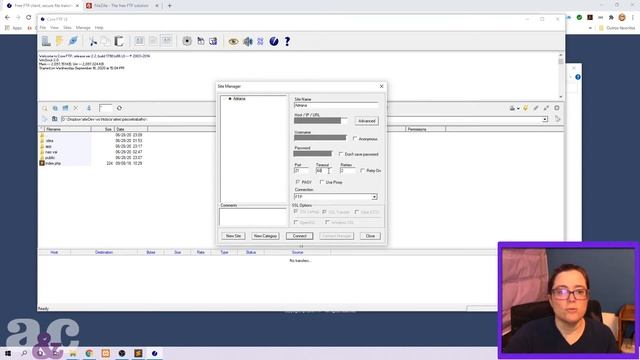Open dropdown arrow beside remote panel first icon
This screenshot has height=360, width=640.
[518, 109]
